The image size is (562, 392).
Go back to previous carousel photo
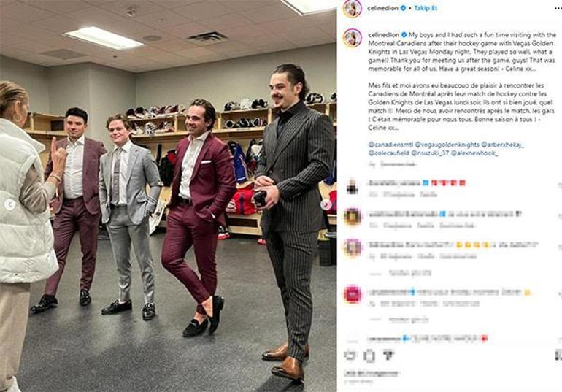[9, 204]
